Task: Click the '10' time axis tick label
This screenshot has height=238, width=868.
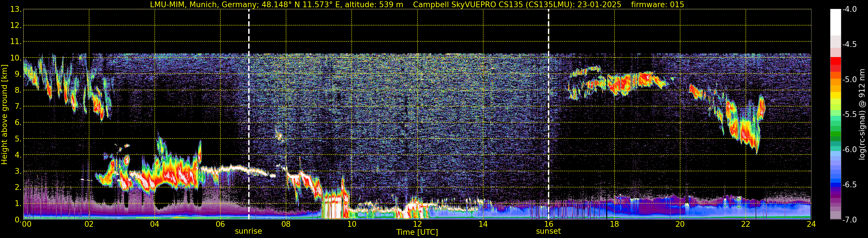Action: point(352,224)
